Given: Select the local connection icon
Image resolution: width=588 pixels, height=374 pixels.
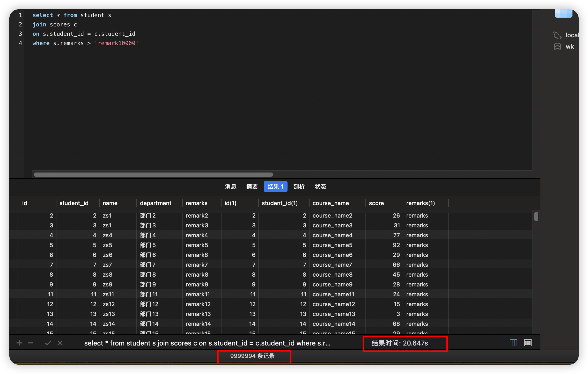Looking at the screenshot, I should pos(557,35).
